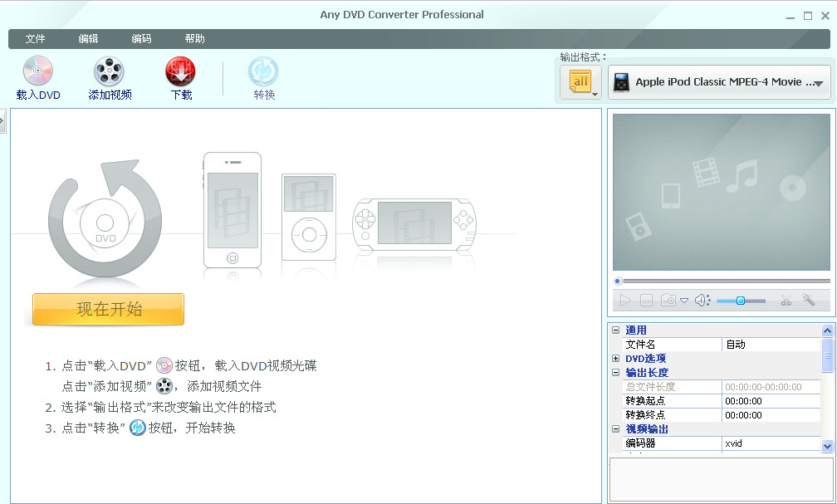Click the snapshot camera icon in the preview controls
The height and width of the screenshot is (504, 837).
point(668,301)
